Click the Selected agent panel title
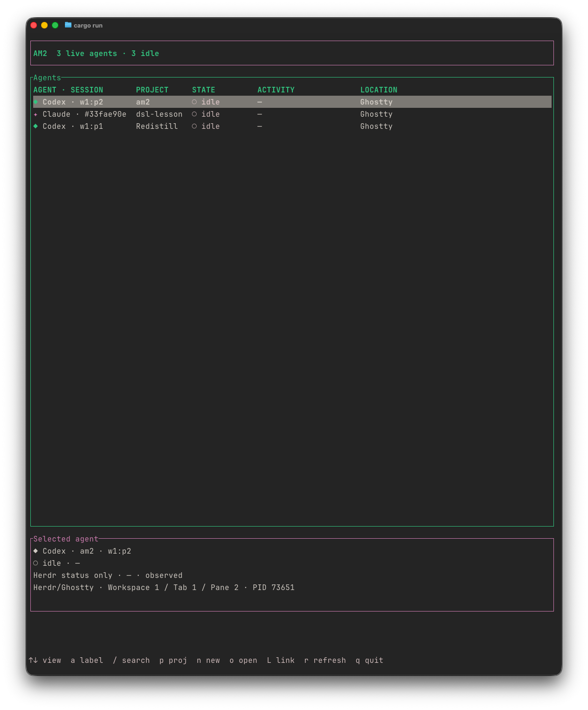Screen dimensions: 588x710 (66, 539)
